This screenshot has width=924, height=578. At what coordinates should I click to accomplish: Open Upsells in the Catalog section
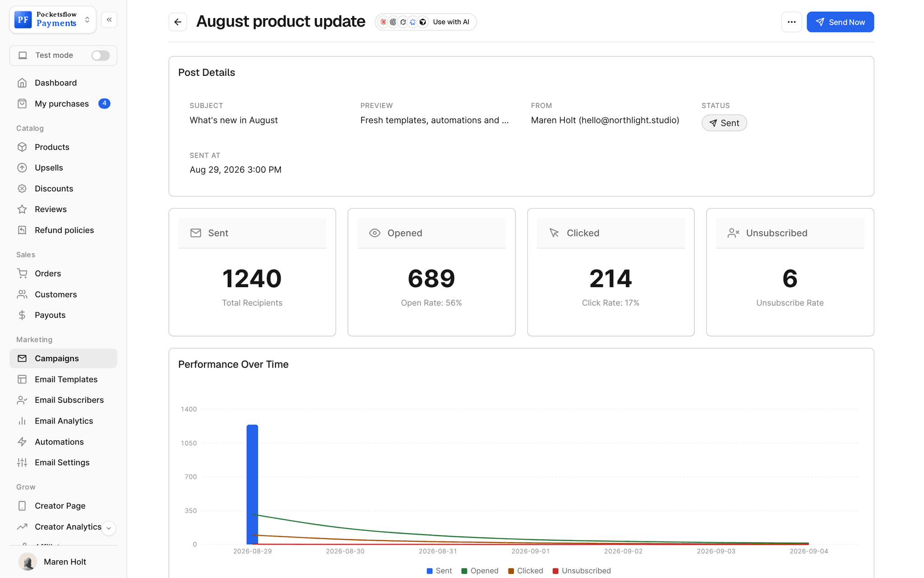[x=63, y=168]
